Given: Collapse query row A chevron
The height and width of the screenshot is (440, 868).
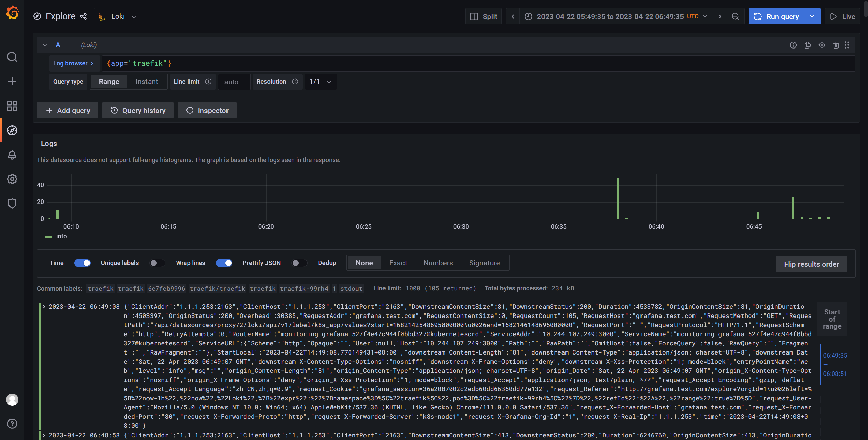Looking at the screenshot, I should [45, 45].
